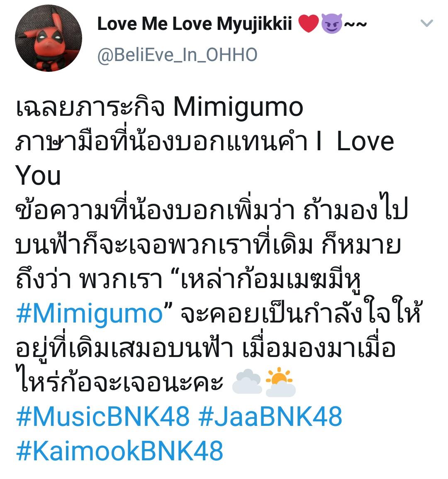Viewport: 448px width, 479px height.
Task: Click the gray cloud emoji
Action: pyautogui.click(x=247, y=381)
